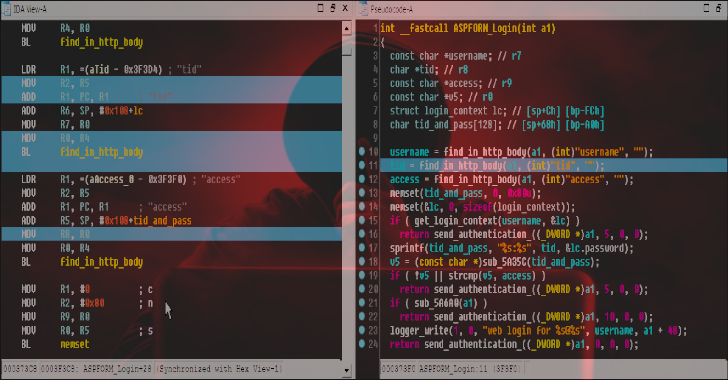This screenshot has height=380, width=728.
Task: Toggle breakpoint dot on pseudocode line 11
Action: [x=362, y=165]
